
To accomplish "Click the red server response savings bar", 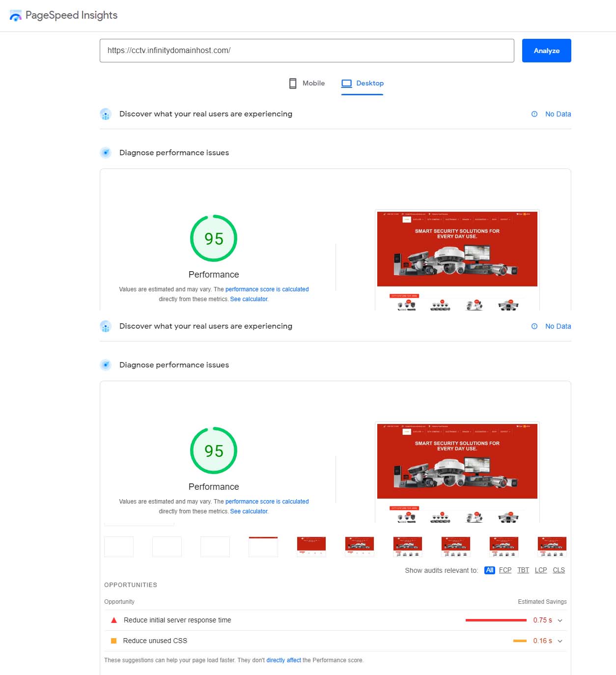I will pos(496,620).
